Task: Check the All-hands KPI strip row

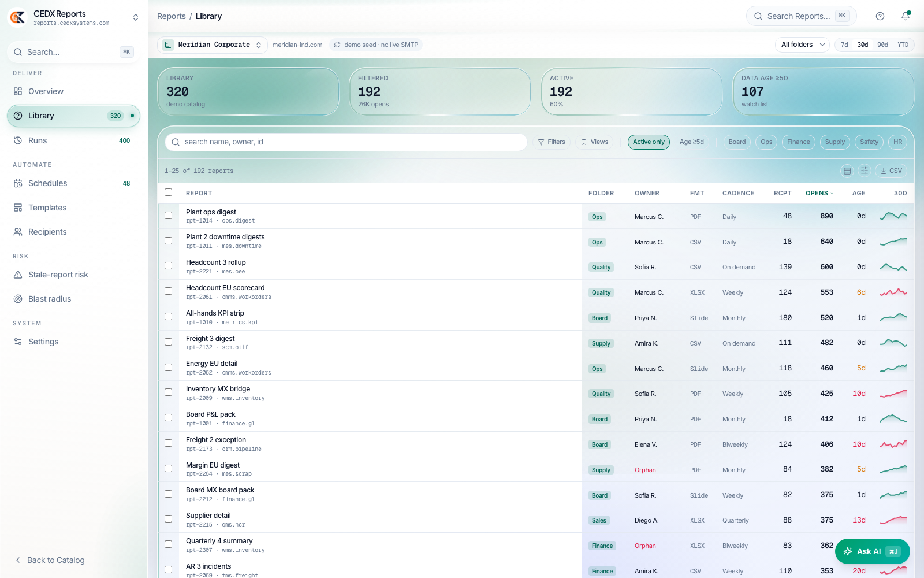Action: coord(169,317)
